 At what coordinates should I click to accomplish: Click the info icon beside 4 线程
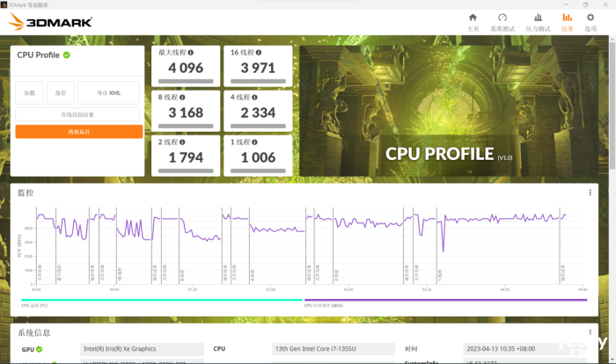[253, 97]
